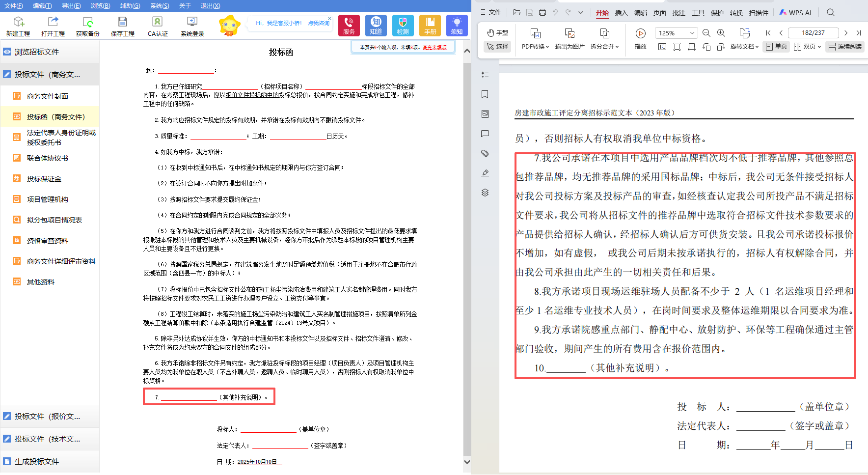Open the 导出(E) menu
868x475 pixels.
tap(71, 5)
